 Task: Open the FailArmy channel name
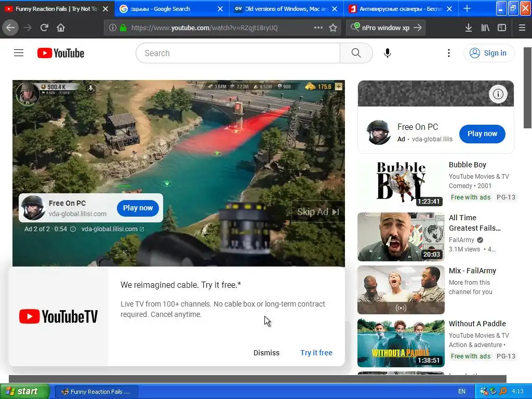coord(461,240)
